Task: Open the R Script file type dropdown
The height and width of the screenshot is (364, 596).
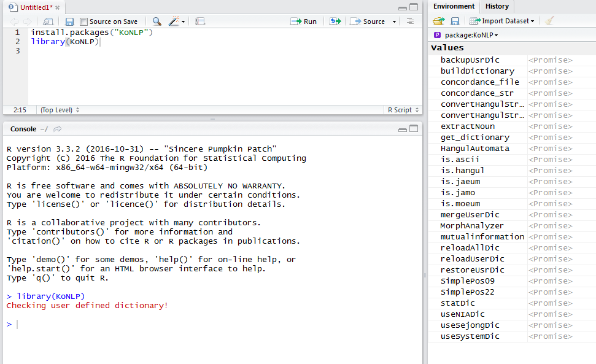Action: tap(403, 110)
